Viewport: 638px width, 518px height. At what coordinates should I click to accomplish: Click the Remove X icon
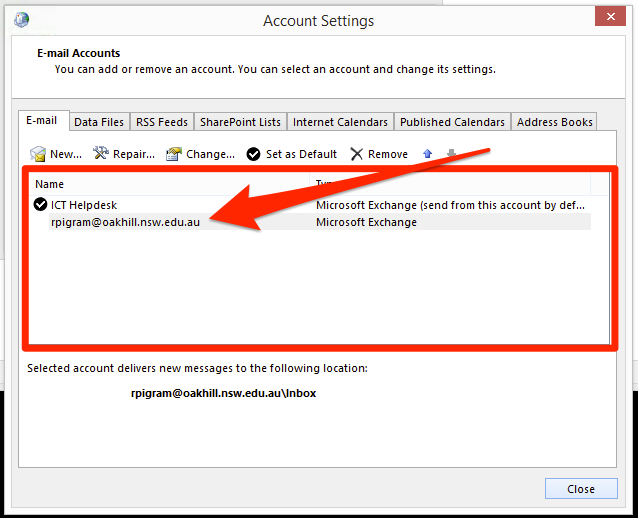click(356, 154)
